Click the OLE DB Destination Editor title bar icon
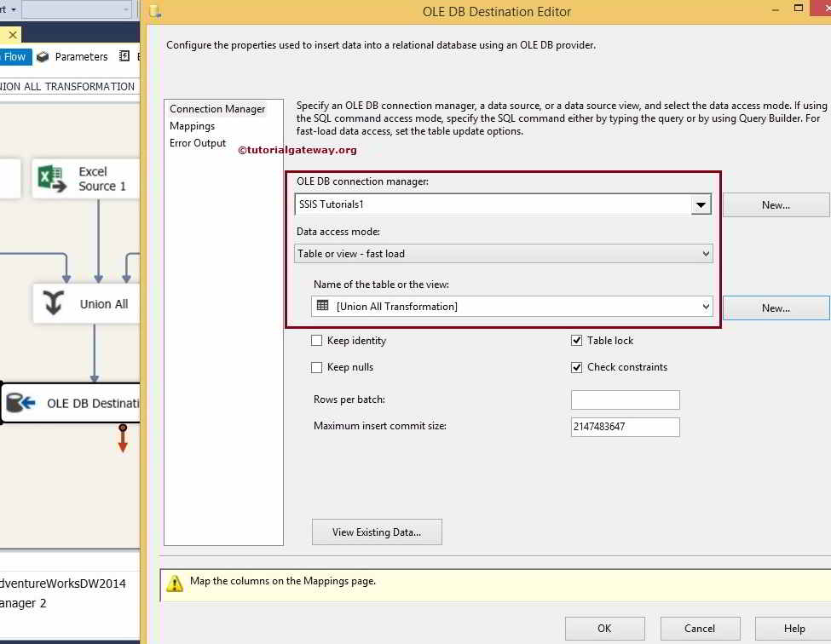 click(154, 12)
